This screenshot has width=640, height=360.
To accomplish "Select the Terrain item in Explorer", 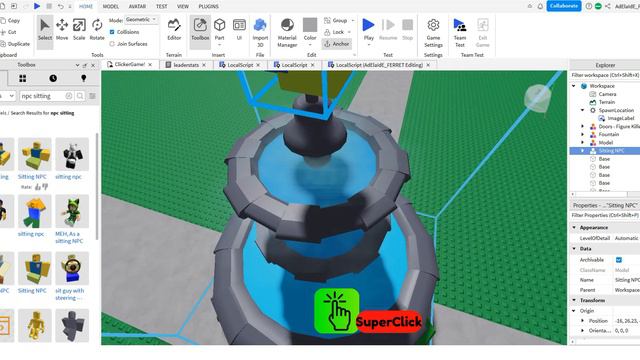I will click(607, 102).
